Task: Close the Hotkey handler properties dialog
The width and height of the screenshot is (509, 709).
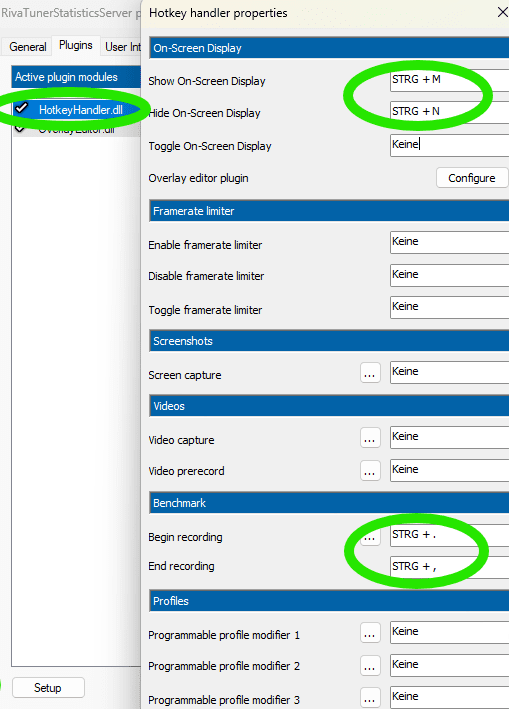Action: click(502, 12)
